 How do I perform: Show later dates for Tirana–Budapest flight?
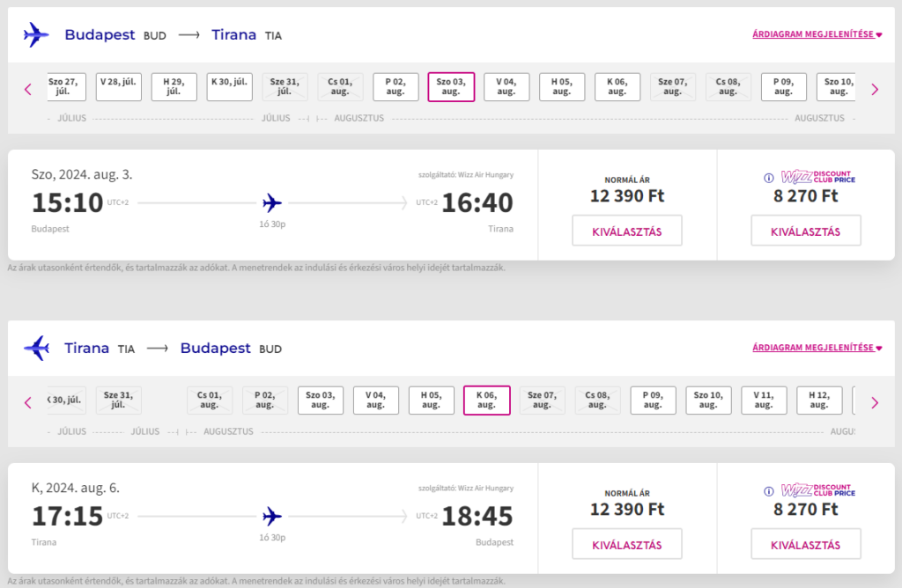[874, 402]
